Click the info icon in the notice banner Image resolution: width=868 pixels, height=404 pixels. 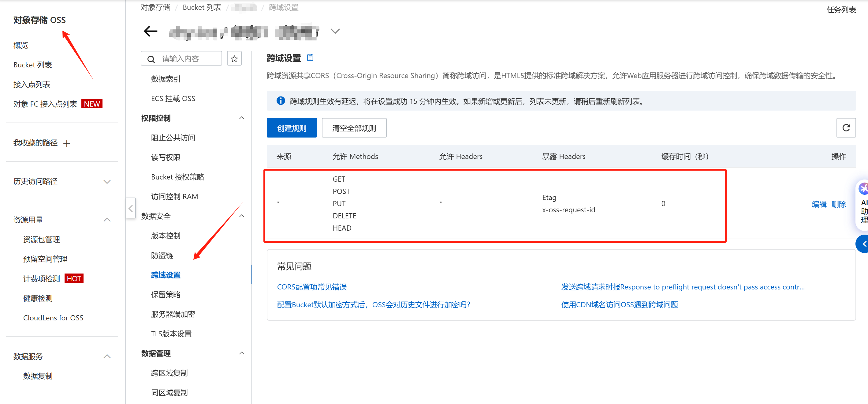point(280,101)
